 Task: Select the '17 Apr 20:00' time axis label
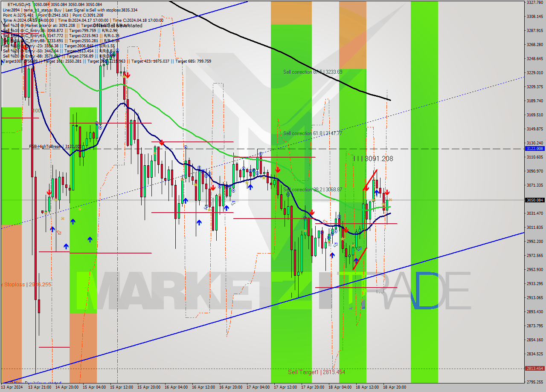click(312, 387)
